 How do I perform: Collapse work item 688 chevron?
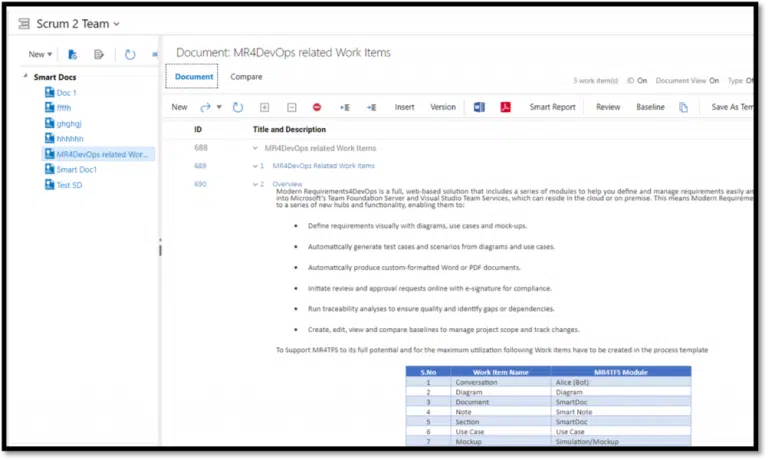tap(256, 148)
